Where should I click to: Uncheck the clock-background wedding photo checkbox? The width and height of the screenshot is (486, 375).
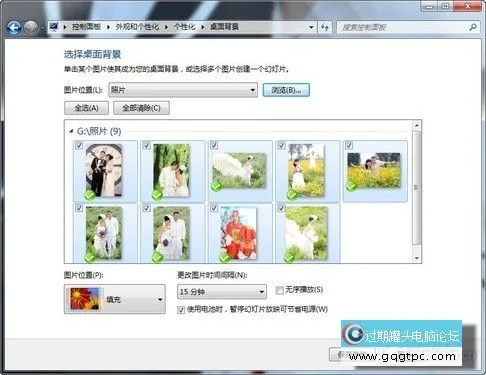point(79,145)
